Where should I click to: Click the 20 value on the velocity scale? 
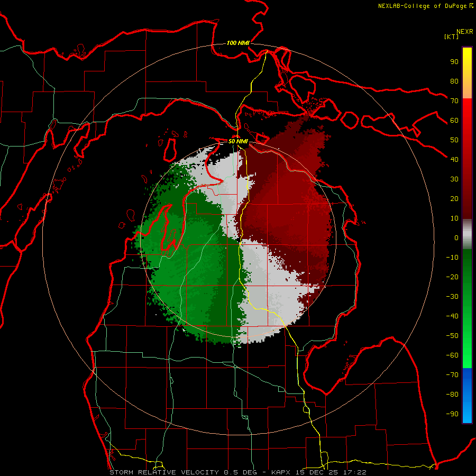coord(454,198)
